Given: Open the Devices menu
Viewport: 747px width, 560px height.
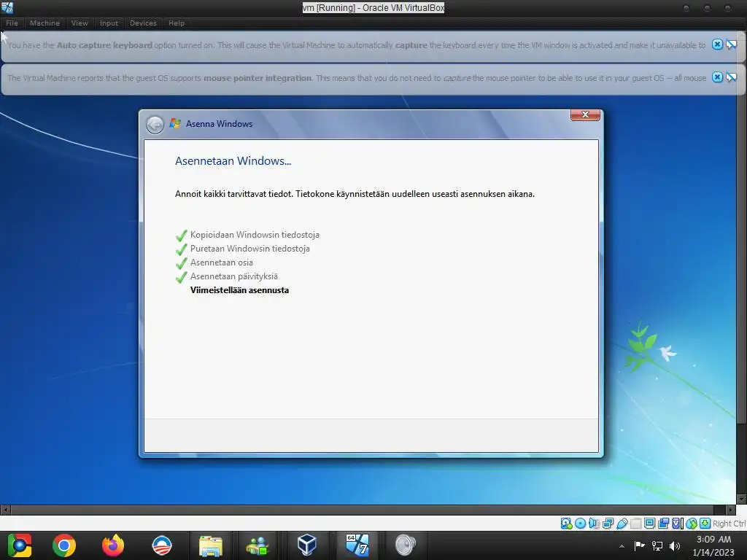Looking at the screenshot, I should pyautogui.click(x=143, y=23).
